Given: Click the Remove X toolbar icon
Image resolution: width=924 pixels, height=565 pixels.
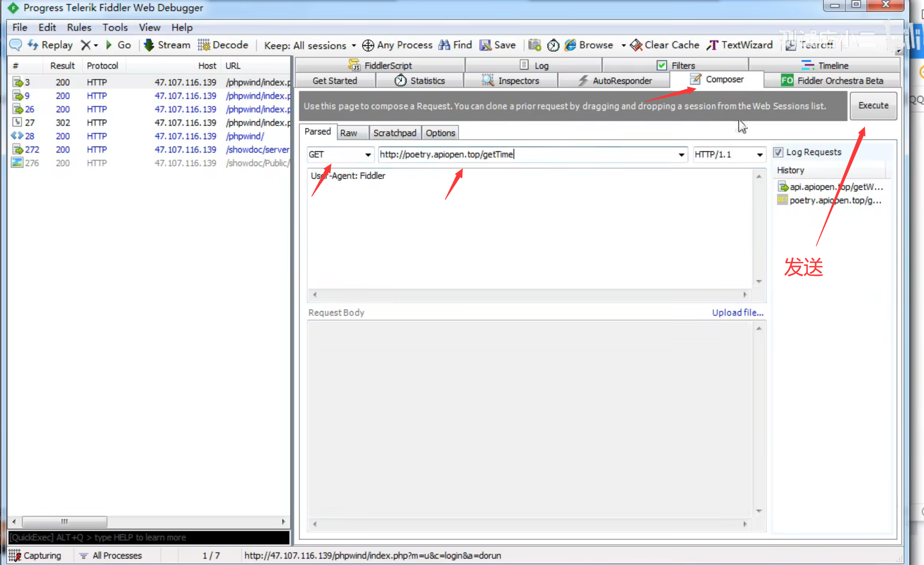Looking at the screenshot, I should click(85, 45).
